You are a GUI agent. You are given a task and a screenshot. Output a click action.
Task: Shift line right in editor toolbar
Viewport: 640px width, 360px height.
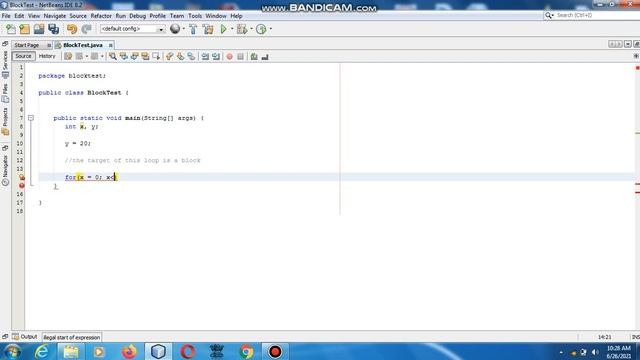(216, 56)
